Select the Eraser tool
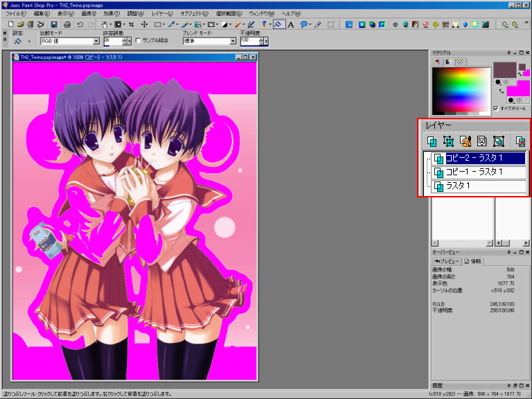The image size is (532, 399). click(238, 24)
